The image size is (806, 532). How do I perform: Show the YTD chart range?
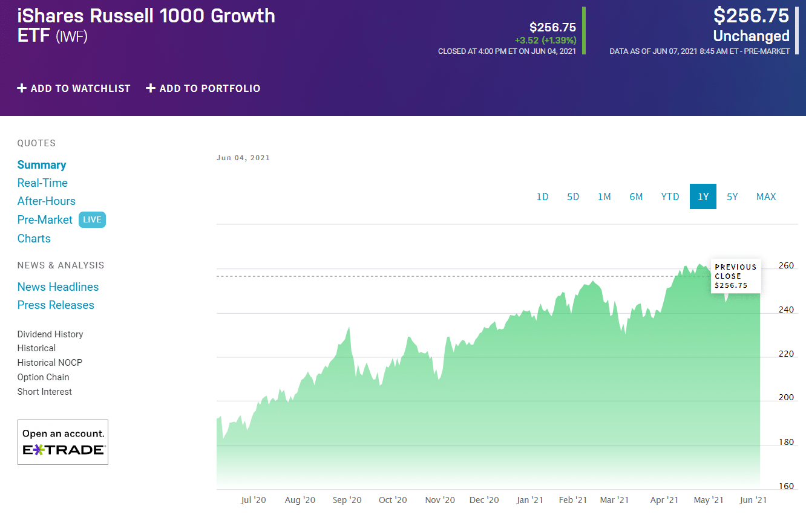pos(670,196)
